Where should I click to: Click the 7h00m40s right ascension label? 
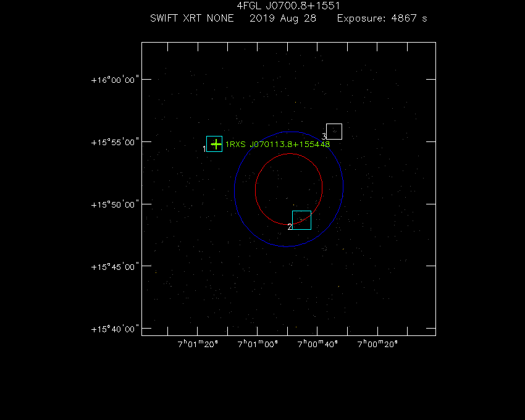click(317, 344)
